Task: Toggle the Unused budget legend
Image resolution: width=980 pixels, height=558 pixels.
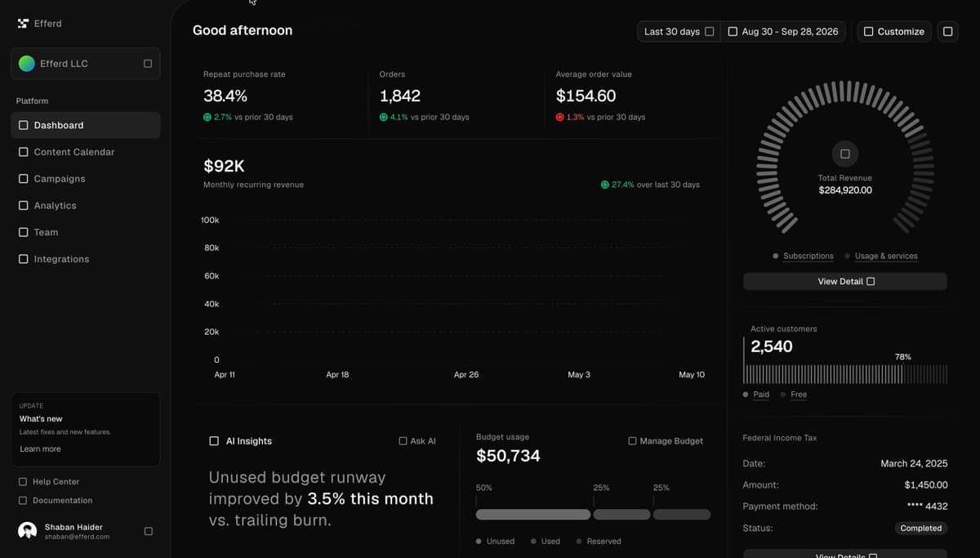Action: click(x=496, y=541)
